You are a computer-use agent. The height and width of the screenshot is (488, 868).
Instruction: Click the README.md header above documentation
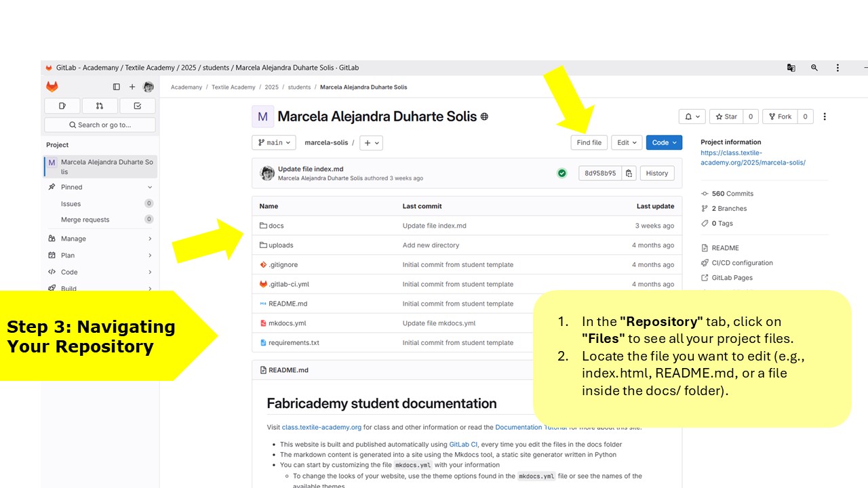(x=288, y=370)
